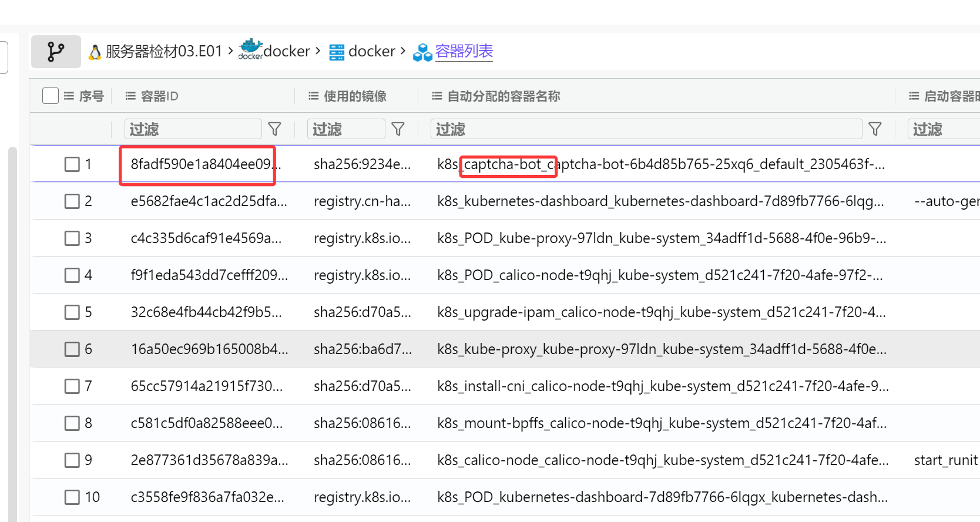Click the k8s_install-cni_calico-node container name
980x522 pixels.
click(663, 386)
